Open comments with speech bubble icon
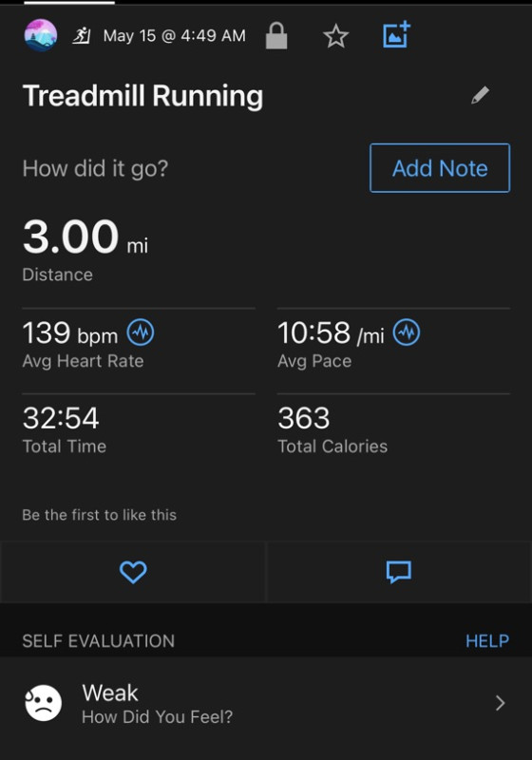This screenshot has height=760, width=532. point(399,572)
